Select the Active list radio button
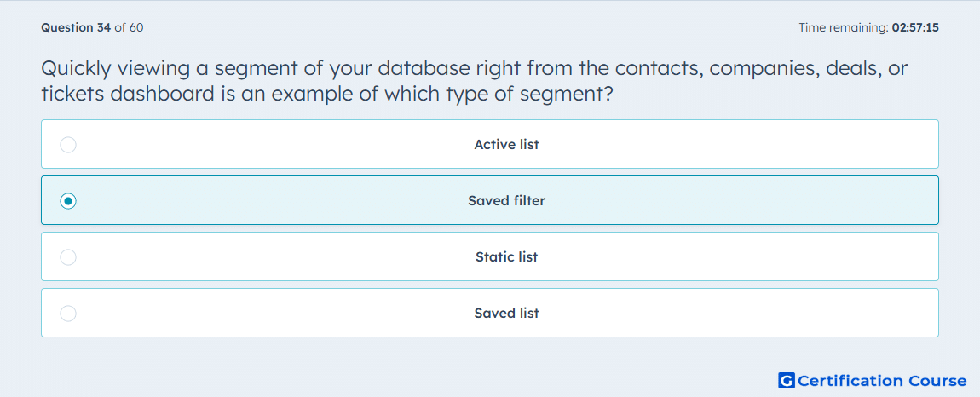This screenshot has width=980, height=397. [x=68, y=145]
